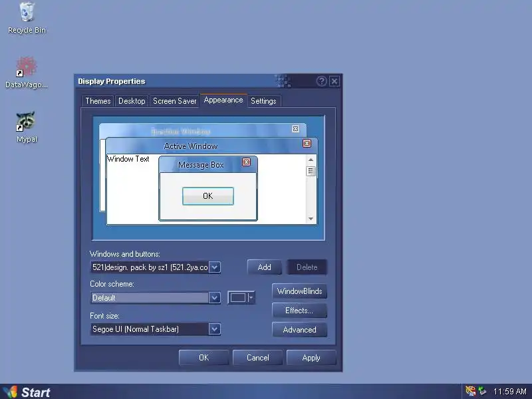This screenshot has width=532, height=399.
Task: Click the Window Text in preview
Action: (128, 159)
